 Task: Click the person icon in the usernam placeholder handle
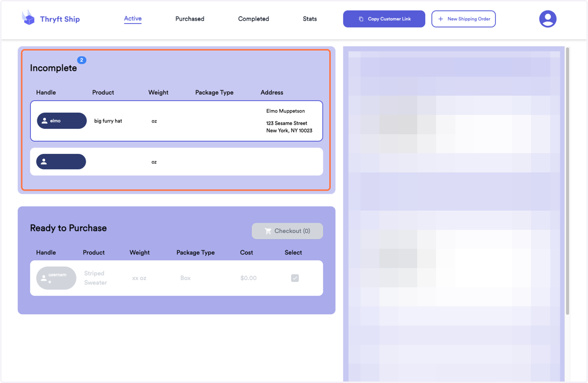pos(44,278)
